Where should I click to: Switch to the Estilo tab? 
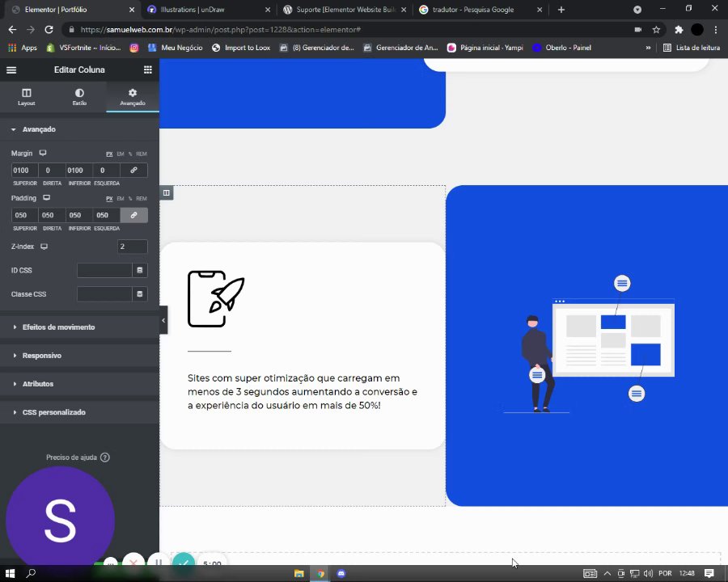point(79,98)
